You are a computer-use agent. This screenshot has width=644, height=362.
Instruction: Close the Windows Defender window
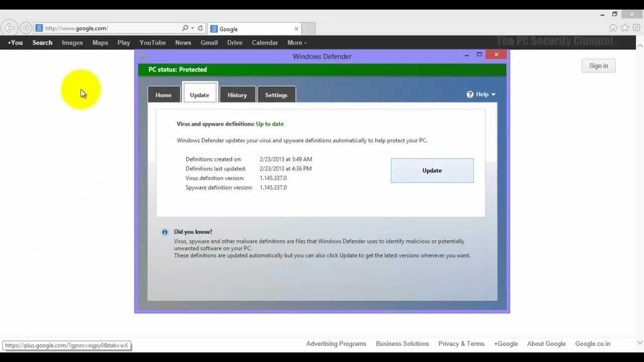click(x=497, y=54)
